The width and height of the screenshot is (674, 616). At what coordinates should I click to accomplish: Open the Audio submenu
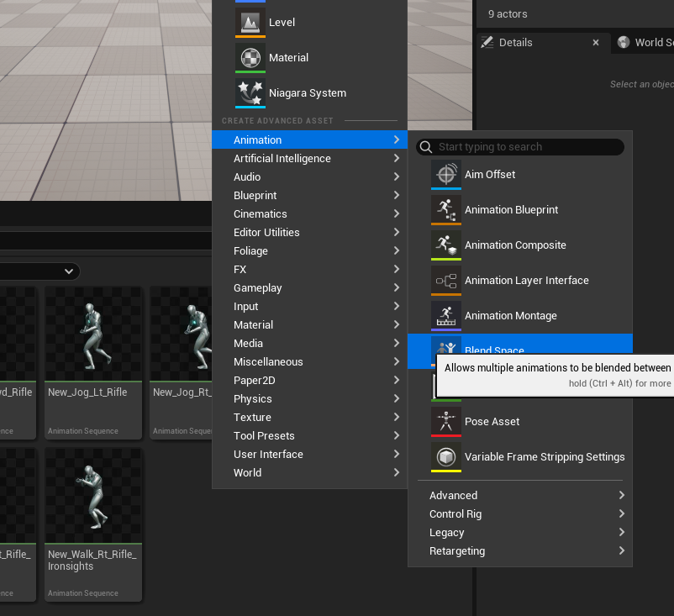pyautogui.click(x=309, y=176)
